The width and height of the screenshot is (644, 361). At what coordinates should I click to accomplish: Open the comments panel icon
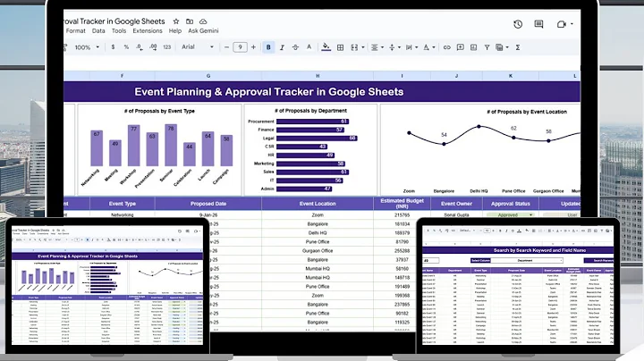coord(538,24)
